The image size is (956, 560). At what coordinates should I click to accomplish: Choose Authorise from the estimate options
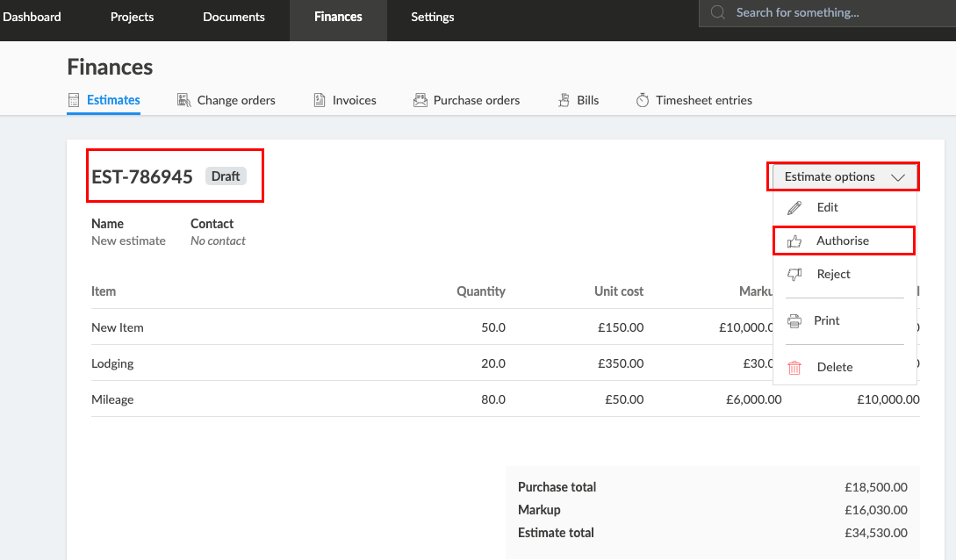[x=845, y=241]
